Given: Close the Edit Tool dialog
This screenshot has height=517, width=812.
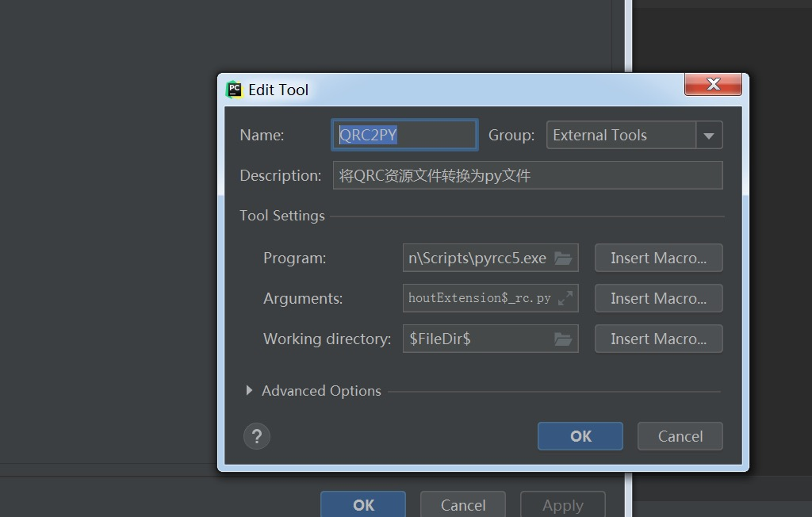Looking at the screenshot, I should [713, 84].
